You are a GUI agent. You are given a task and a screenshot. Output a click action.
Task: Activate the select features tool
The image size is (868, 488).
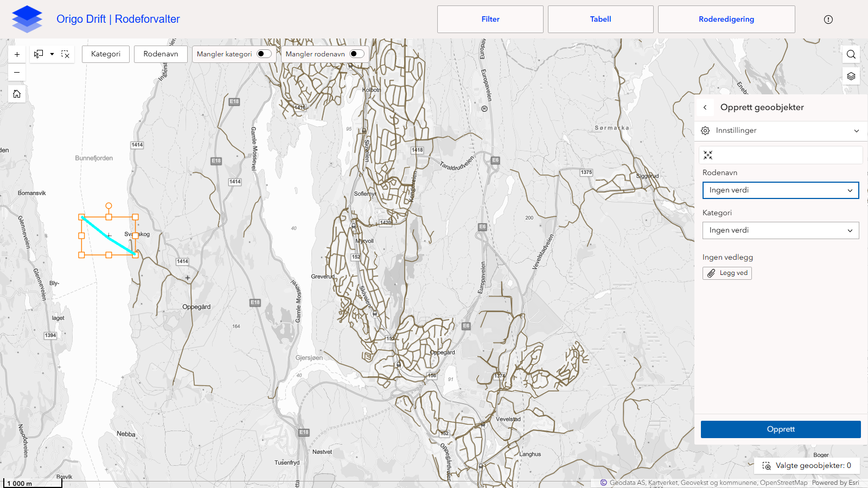39,54
